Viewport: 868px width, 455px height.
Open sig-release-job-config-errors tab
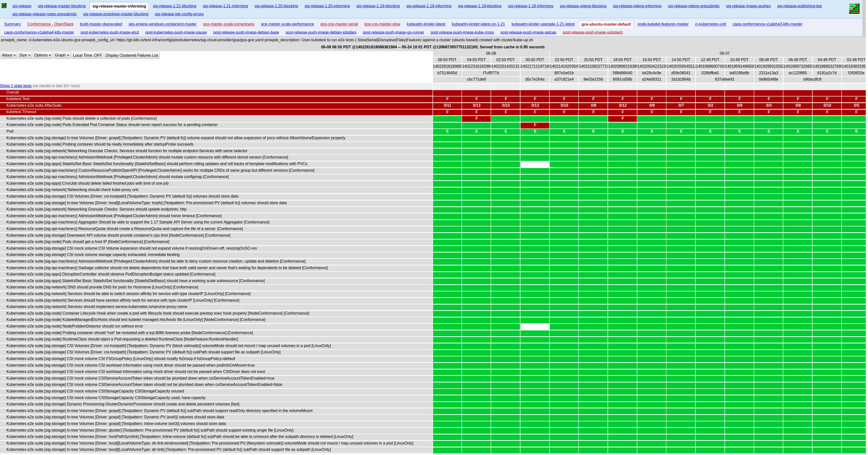[x=179, y=14]
